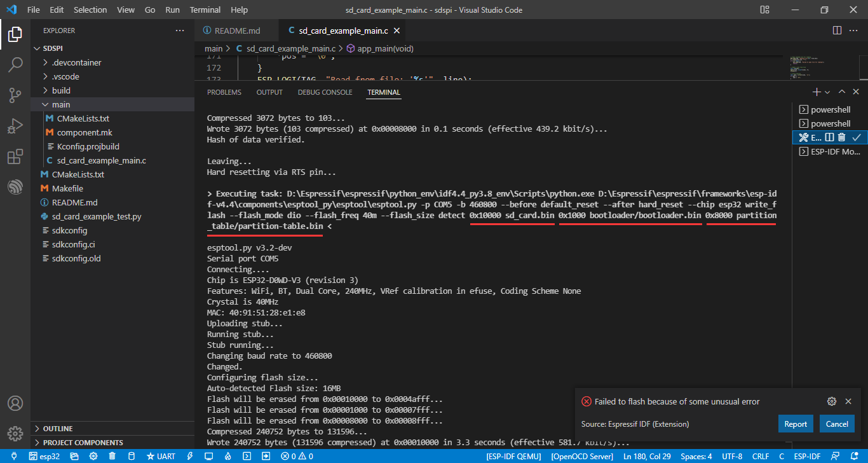Flash device using lightning icon
This screenshot has height=463, width=868.
(190, 456)
